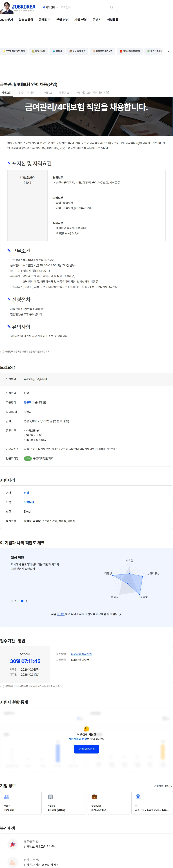Select the 재택근무제 tag

(38, 51)
